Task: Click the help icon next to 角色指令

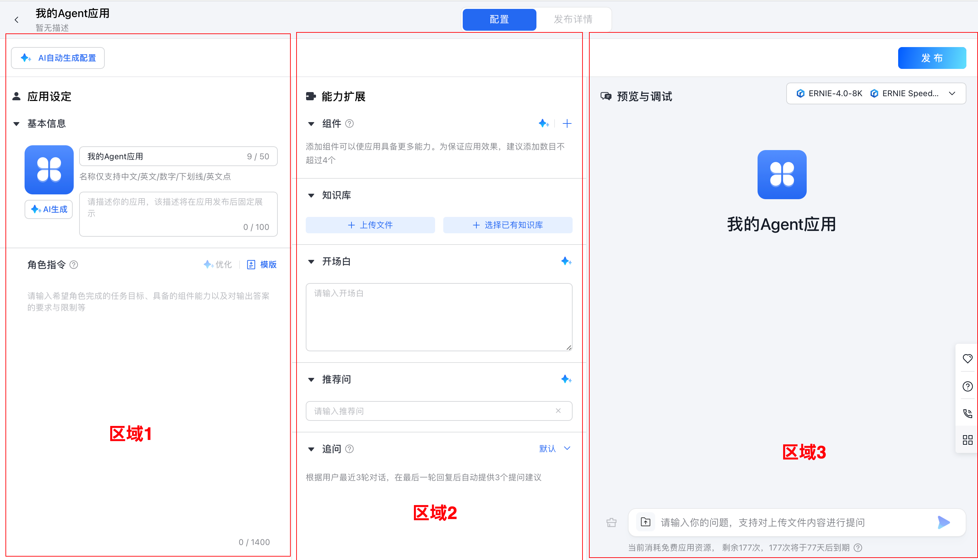Action: click(74, 265)
